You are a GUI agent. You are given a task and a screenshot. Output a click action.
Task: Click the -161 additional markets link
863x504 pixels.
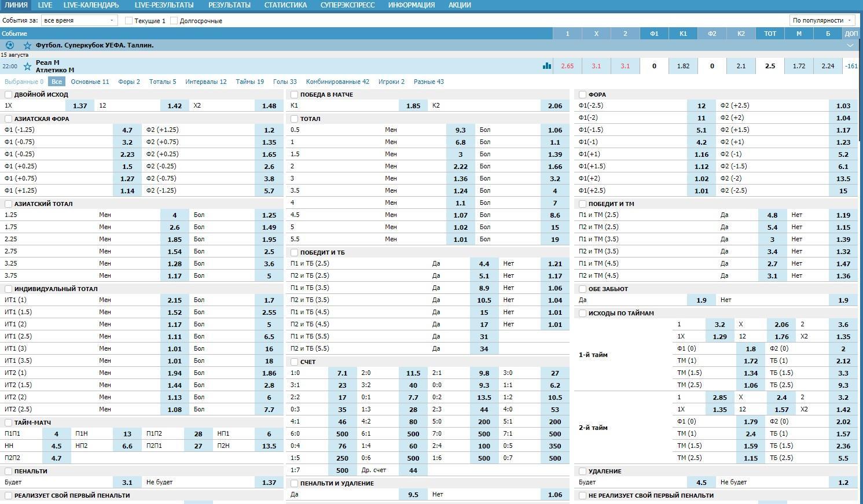851,66
